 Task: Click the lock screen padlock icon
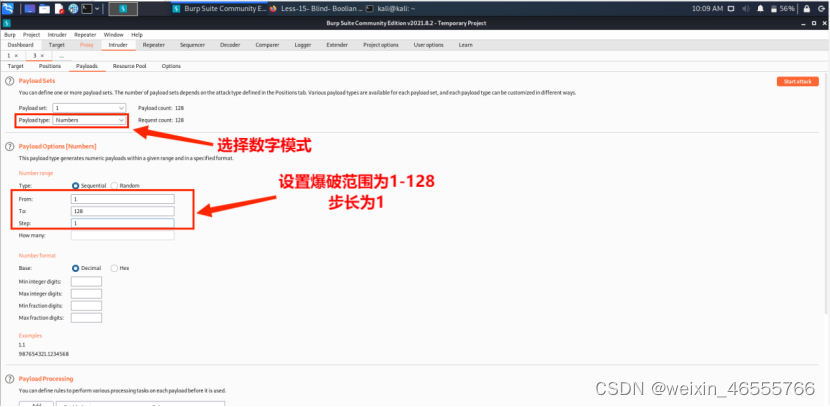pos(807,8)
